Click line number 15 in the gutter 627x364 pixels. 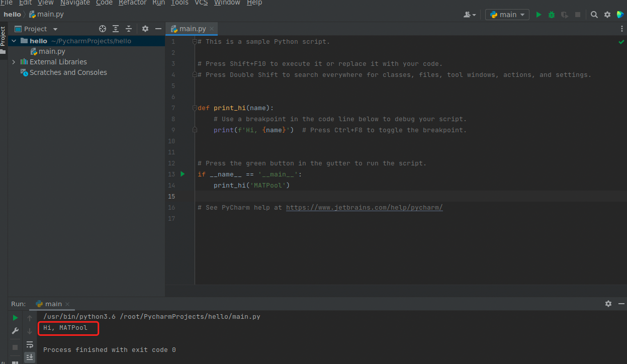click(x=172, y=196)
